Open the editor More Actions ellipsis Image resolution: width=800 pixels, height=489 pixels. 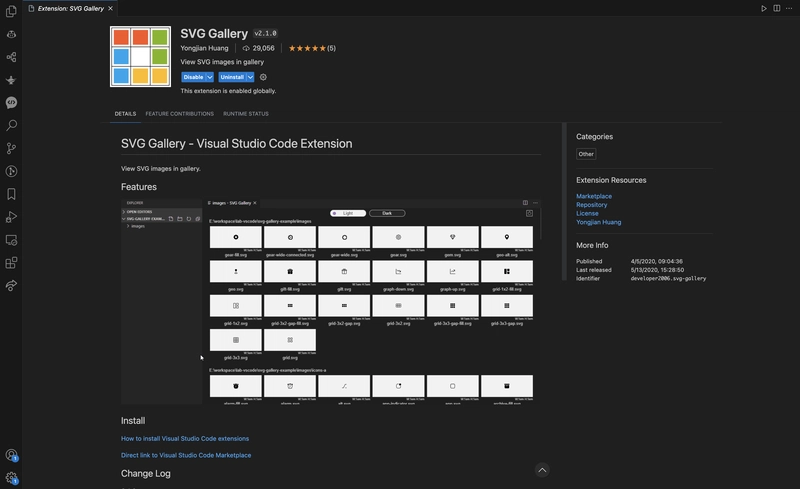click(x=789, y=8)
